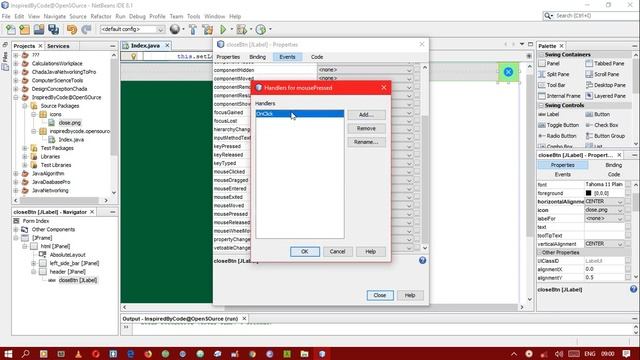Click the Save All toolbar icon
The image size is (640, 360).
tap(53, 29)
